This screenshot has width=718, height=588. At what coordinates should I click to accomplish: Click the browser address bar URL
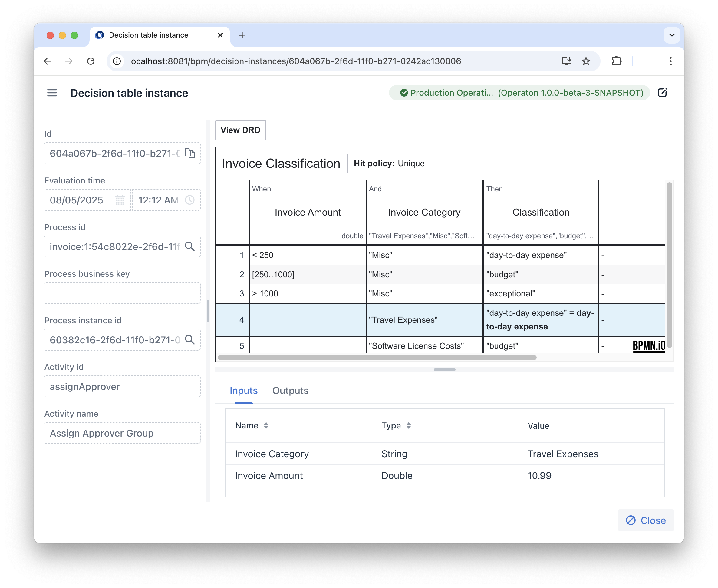(295, 61)
